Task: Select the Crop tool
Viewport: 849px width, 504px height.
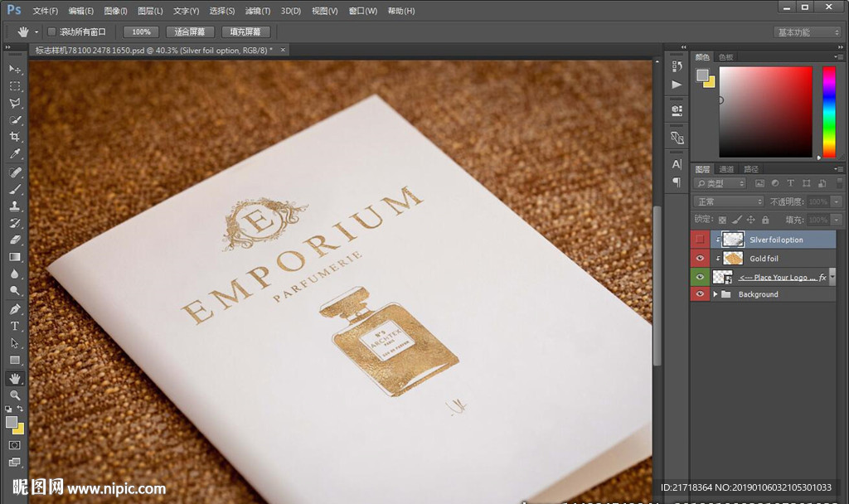Action: (x=15, y=137)
